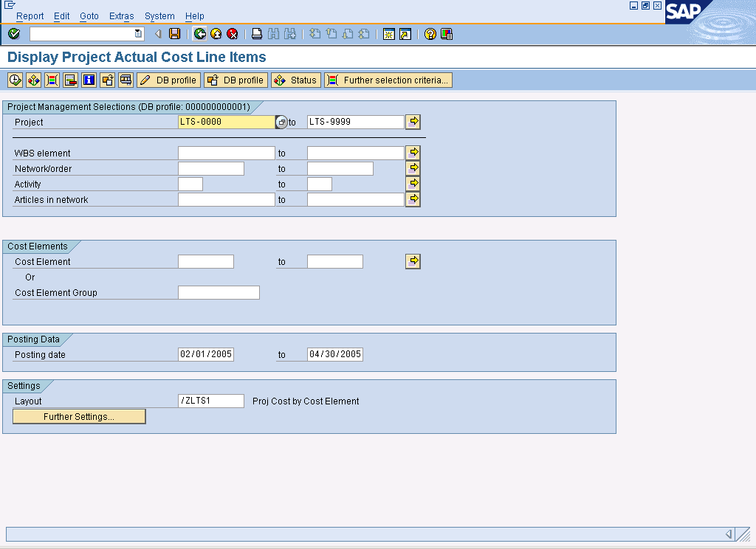Open the Goto menu
756x549 pixels.
(89, 16)
